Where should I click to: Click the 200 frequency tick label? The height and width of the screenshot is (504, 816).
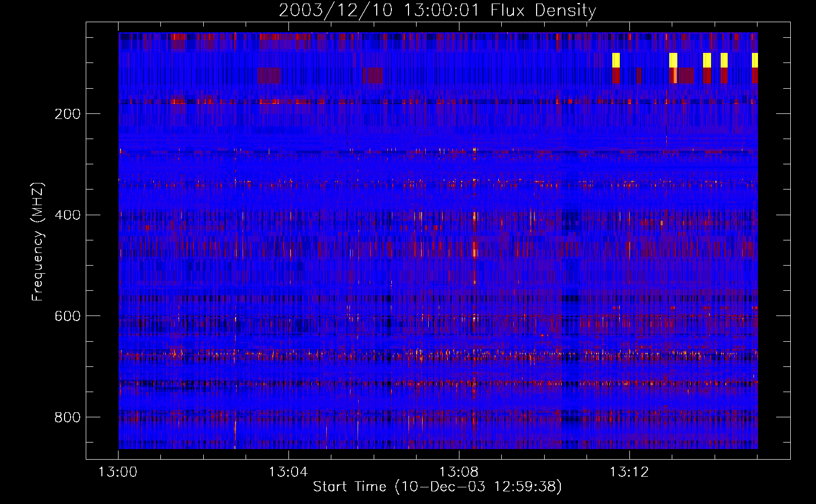(x=68, y=114)
